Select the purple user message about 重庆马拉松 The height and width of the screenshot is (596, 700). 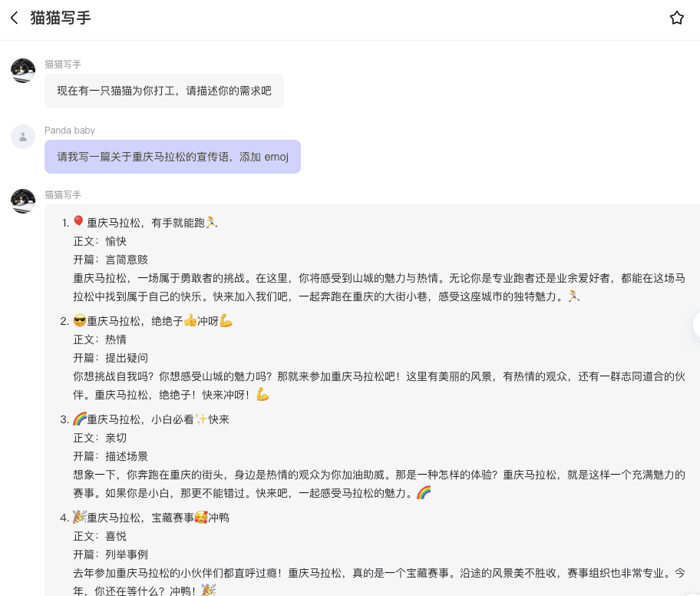[x=172, y=157]
